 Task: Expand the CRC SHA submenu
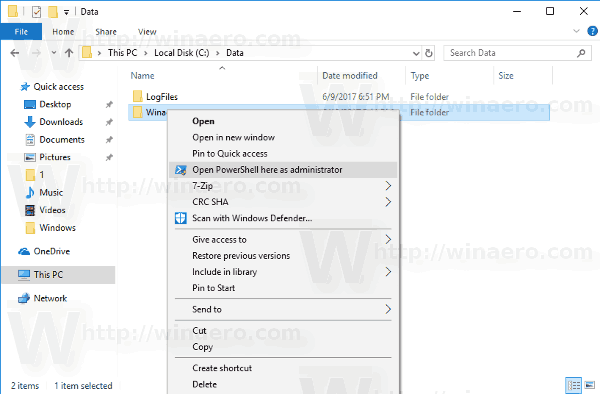(283, 202)
